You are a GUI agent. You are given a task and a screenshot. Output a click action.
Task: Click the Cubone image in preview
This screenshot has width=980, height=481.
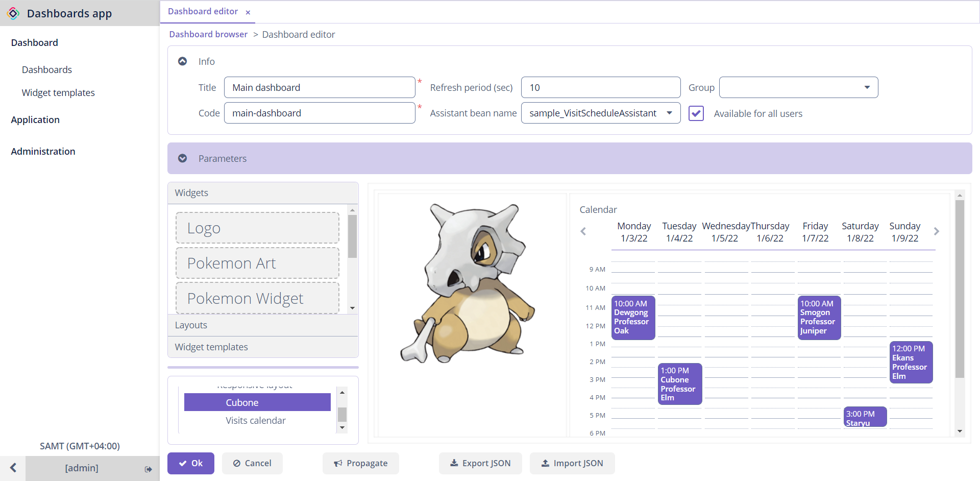[x=469, y=283]
